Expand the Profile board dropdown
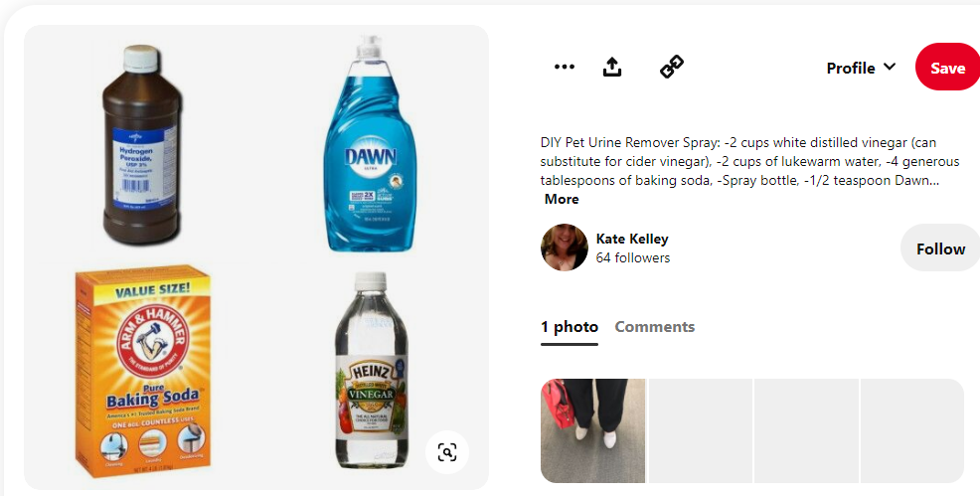The width and height of the screenshot is (980, 496). click(861, 68)
